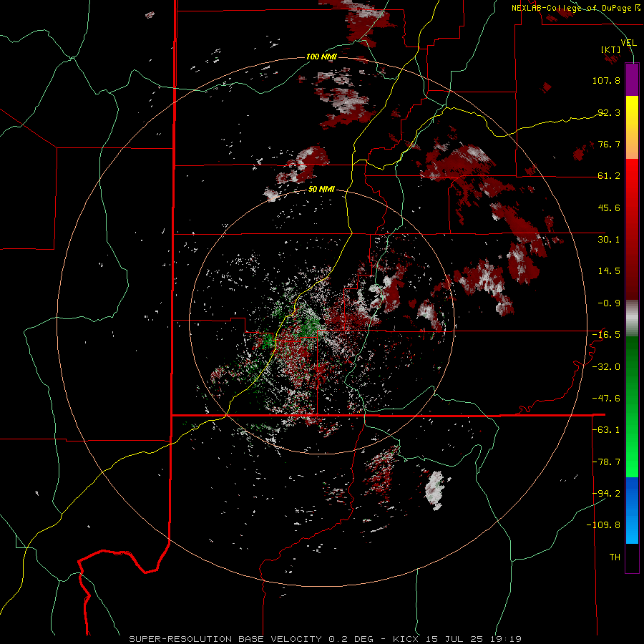Pick the gray near-zero segment of color bar
Screen dimensions: 644x644
[632, 318]
